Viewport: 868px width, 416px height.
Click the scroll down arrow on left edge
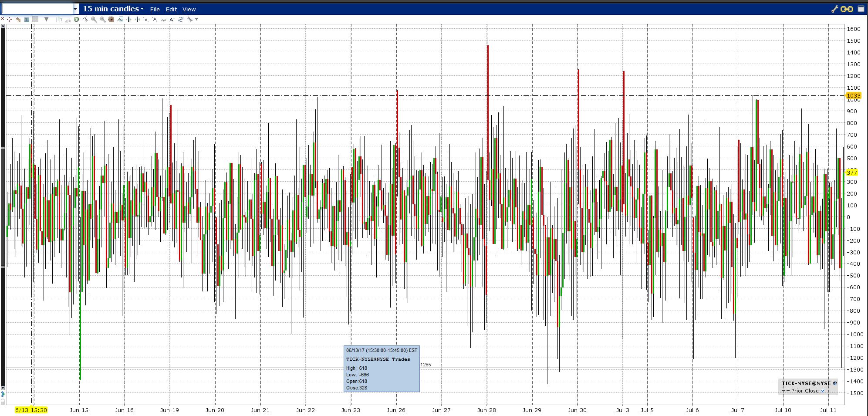[3, 388]
